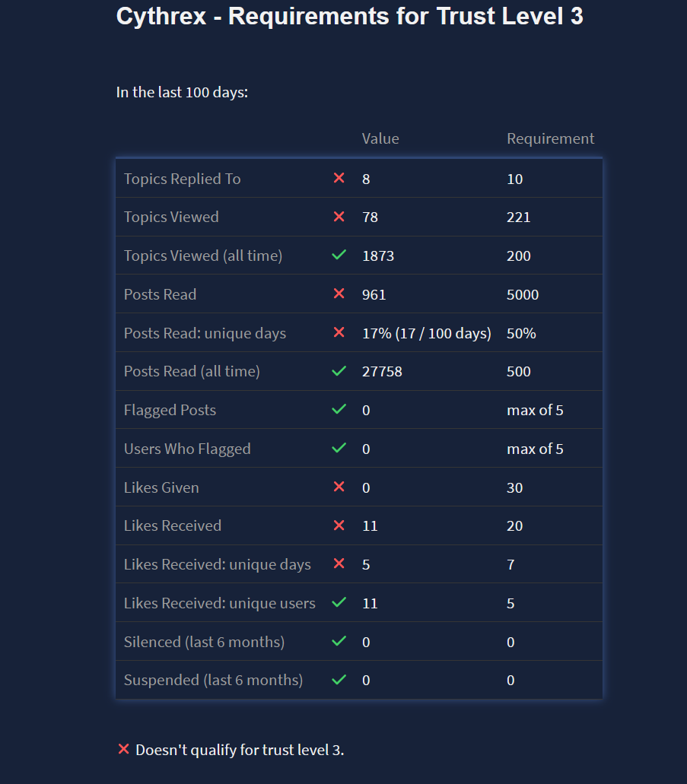The width and height of the screenshot is (687, 784).
Task: Click the Posts Read: unique days label
Action: pos(205,333)
